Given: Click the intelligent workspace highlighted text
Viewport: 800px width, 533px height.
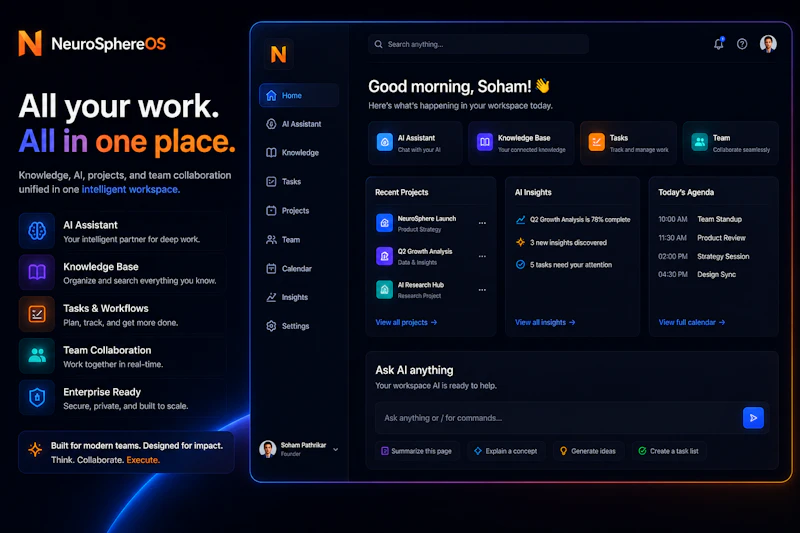Looking at the screenshot, I should tap(131, 189).
